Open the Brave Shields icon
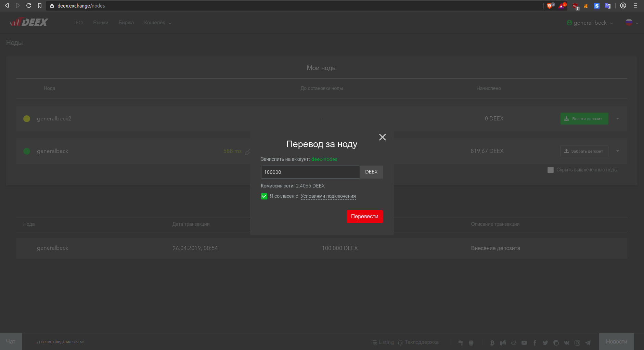Viewport: 644px width, 350px height. point(550,5)
